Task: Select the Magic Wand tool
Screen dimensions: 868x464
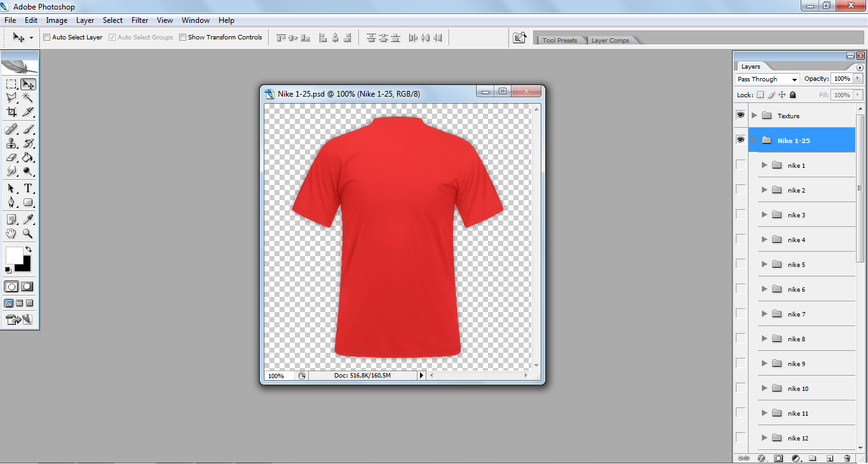Action: point(28,97)
